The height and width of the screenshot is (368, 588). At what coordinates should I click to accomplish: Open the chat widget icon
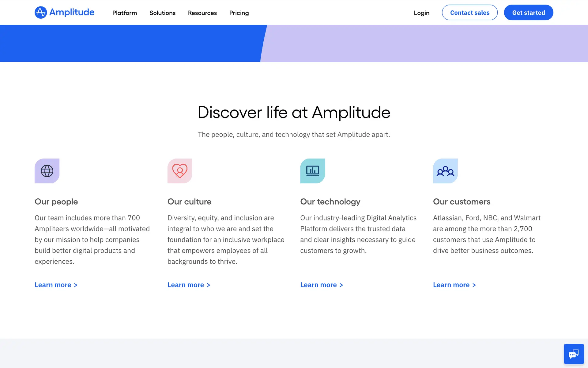574,354
